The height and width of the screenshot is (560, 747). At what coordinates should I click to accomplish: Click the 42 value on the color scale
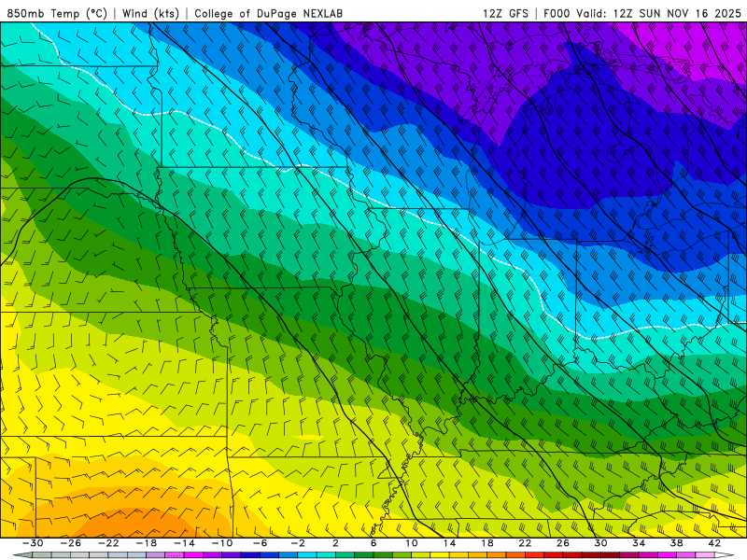[714, 543]
